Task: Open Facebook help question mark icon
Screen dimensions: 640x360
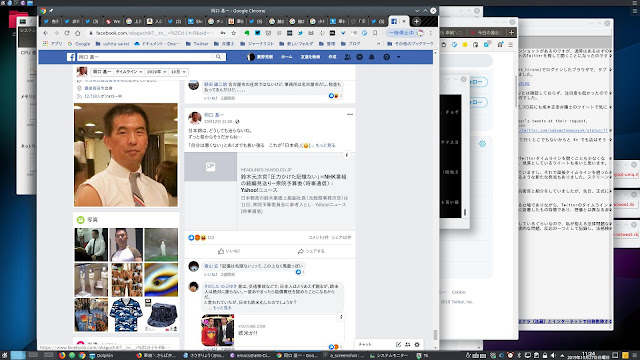Action: click(x=387, y=57)
